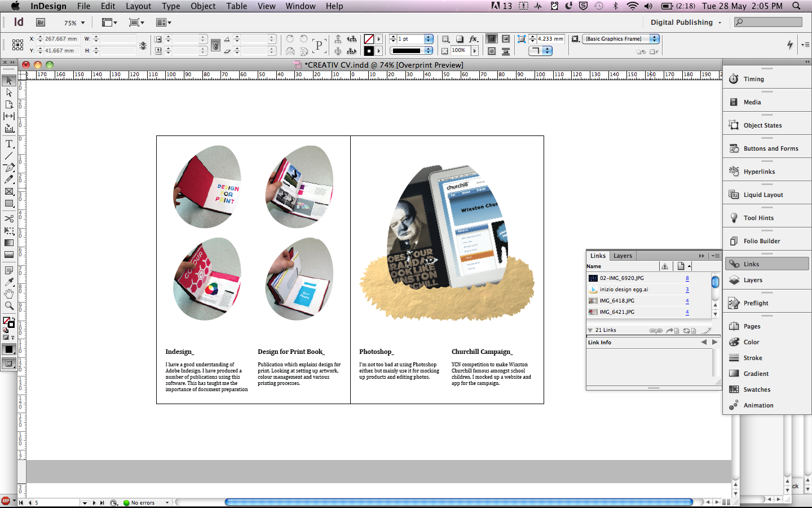Image resolution: width=812 pixels, height=508 pixels.
Task: Open the Layout menu
Action: (x=138, y=6)
